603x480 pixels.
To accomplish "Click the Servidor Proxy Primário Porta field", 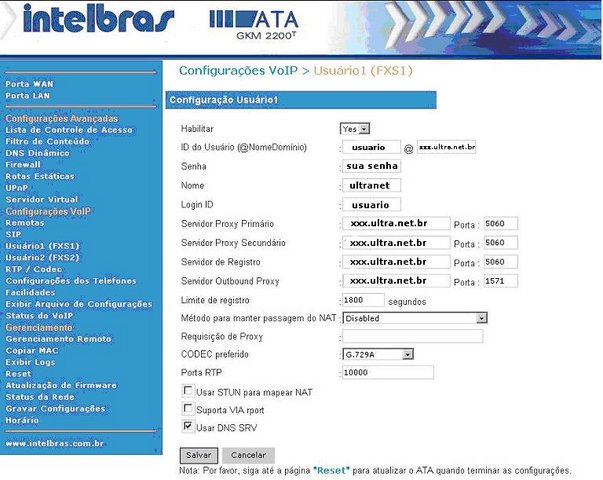I will [x=501, y=223].
